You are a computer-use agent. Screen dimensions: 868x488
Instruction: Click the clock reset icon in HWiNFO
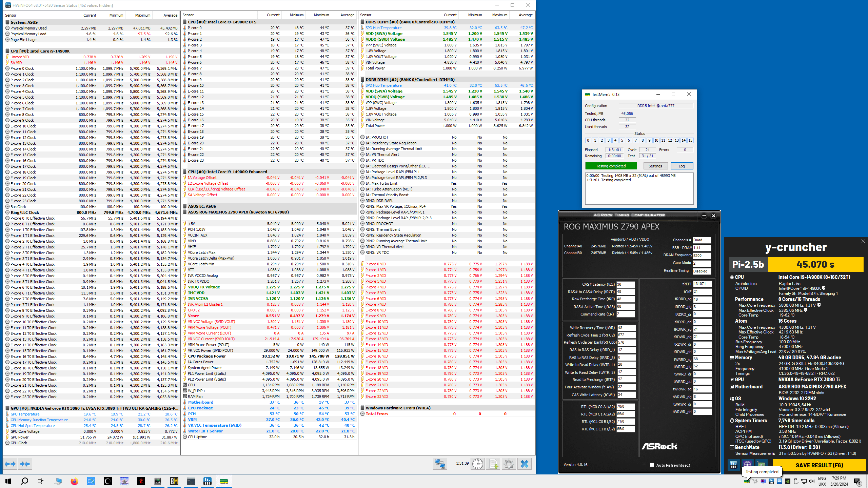[x=477, y=464]
